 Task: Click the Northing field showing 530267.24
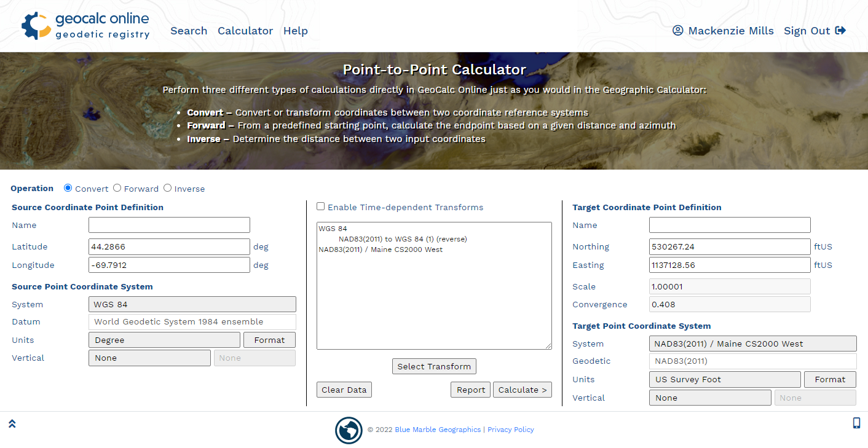pyautogui.click(x=730, y=246)
